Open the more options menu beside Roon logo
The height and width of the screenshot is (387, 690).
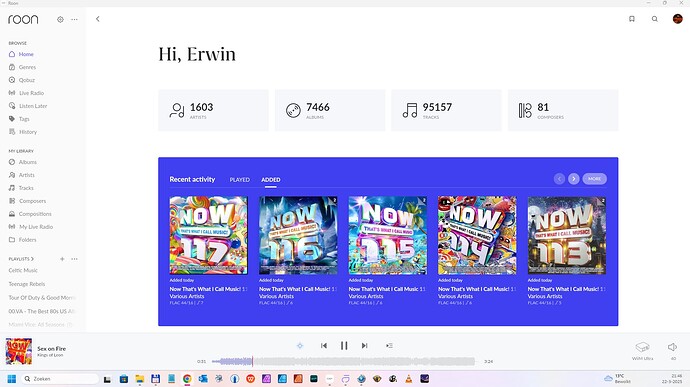click(74, 19)
